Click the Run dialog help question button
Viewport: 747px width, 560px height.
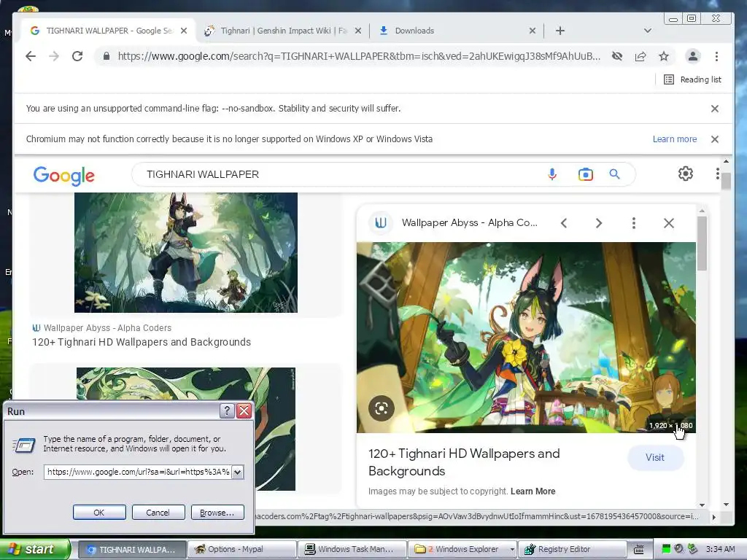tap(228, 411)
